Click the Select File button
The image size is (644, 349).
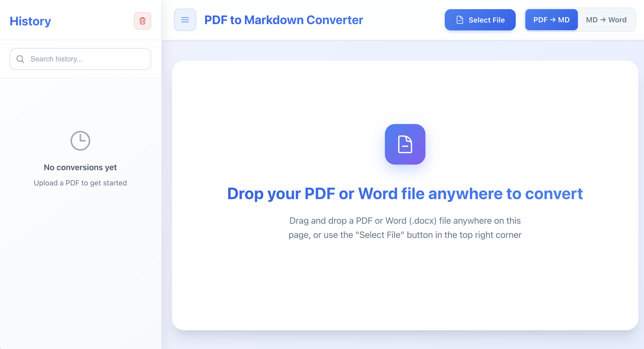tap(480, 20)
